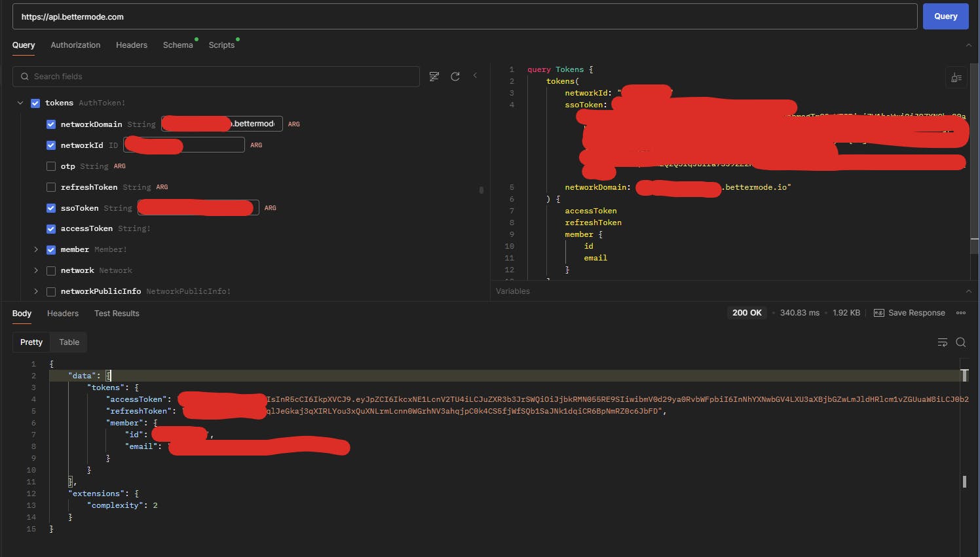Viewport: 980px width, 557px height.
Task: Refresh the schema with the reload icon
Action: click(x=455, y=77)
